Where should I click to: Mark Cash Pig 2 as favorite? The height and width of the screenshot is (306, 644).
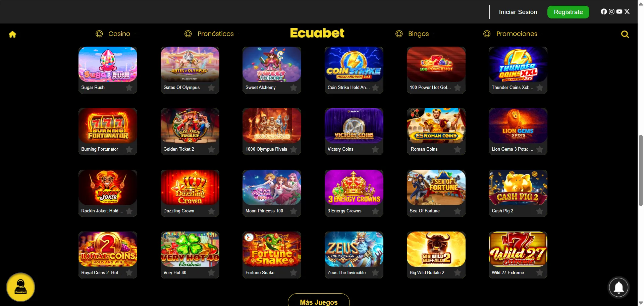540,211
